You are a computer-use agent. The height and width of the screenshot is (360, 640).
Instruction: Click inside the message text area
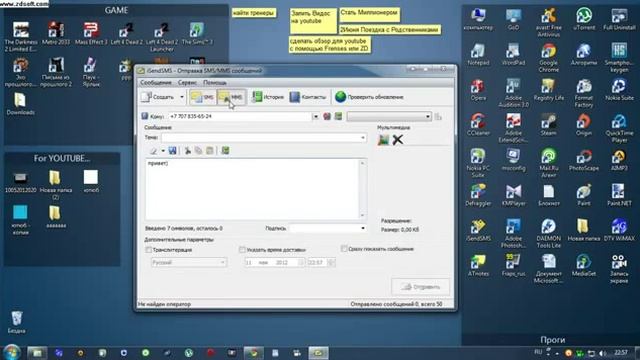point(252,189)
